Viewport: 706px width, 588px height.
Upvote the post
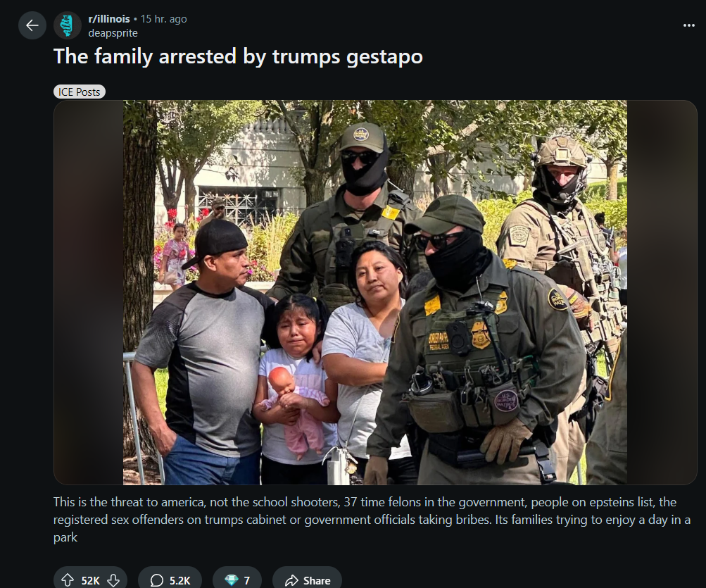68,580
